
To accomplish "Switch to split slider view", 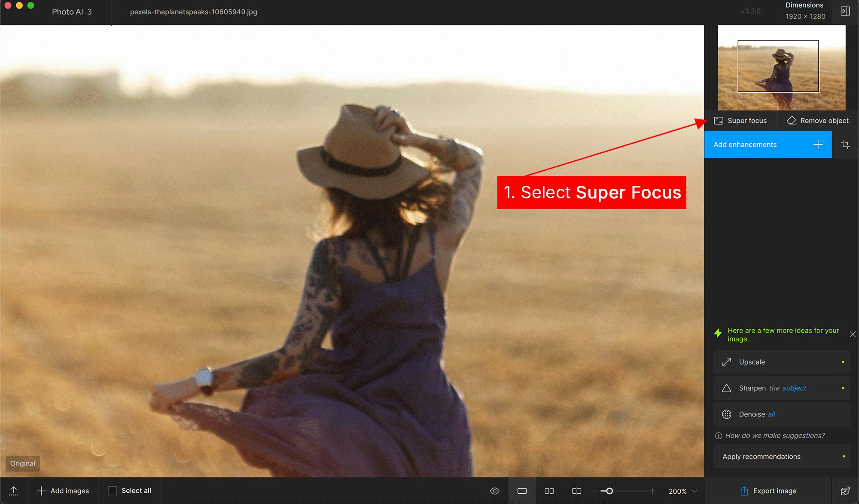I will [x=576, y=491].
